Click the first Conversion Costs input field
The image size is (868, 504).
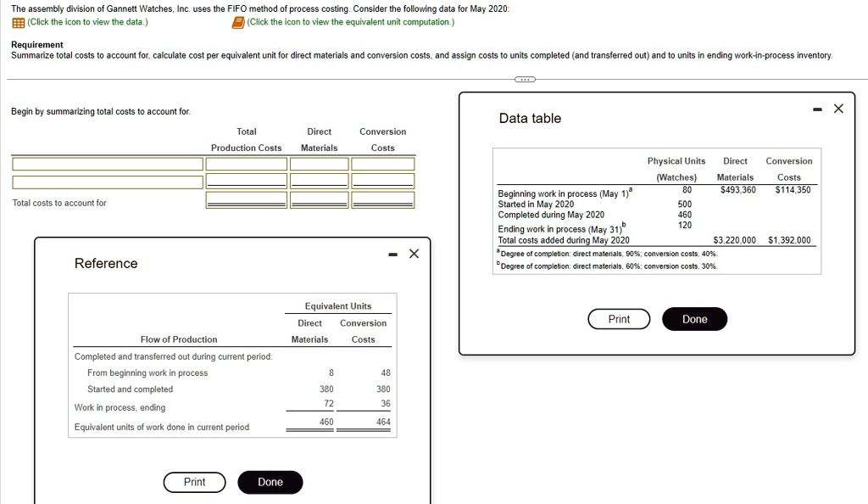382,162
